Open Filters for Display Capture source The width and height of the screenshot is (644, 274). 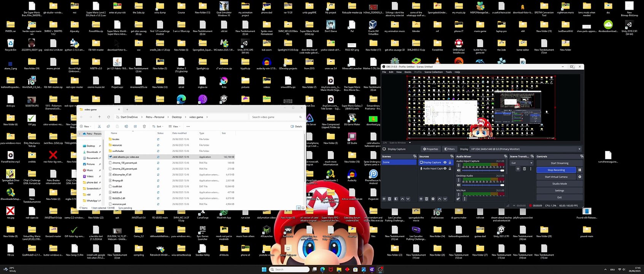tap(449, 149)
